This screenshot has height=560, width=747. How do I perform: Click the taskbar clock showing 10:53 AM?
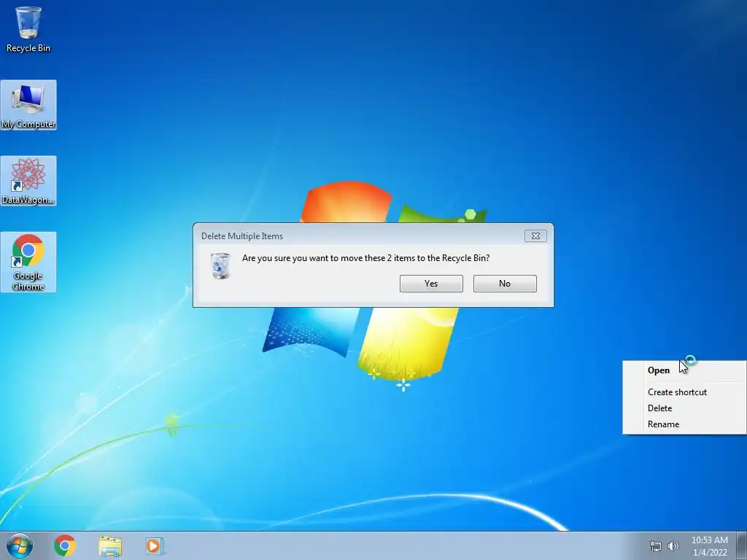click(x=709, y=546)
